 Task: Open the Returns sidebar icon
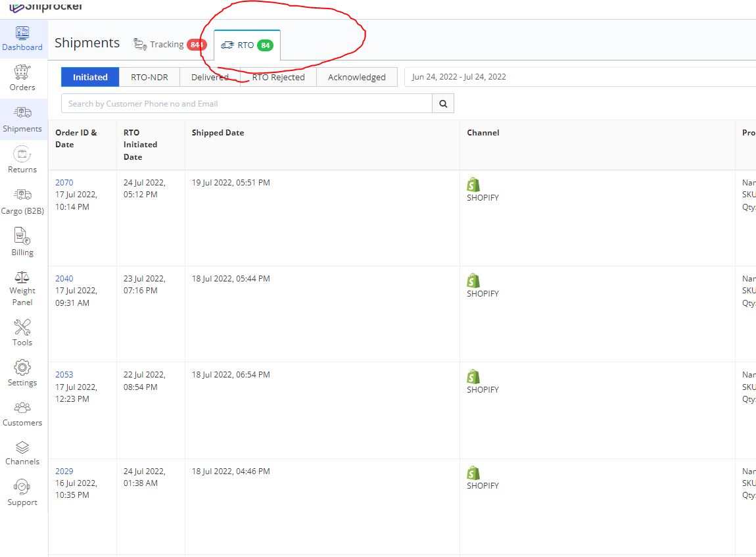pyautogui.click(x=22, y=155)
